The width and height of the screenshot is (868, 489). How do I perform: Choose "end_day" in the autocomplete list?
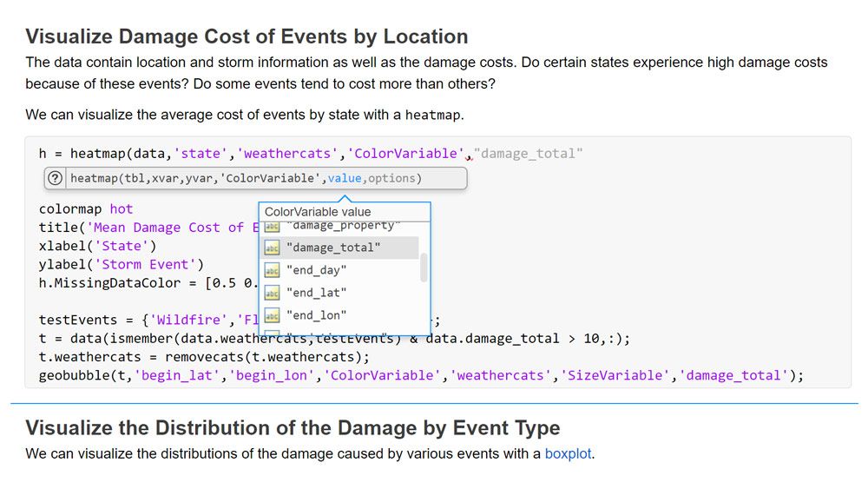click(x=316, y=270)
